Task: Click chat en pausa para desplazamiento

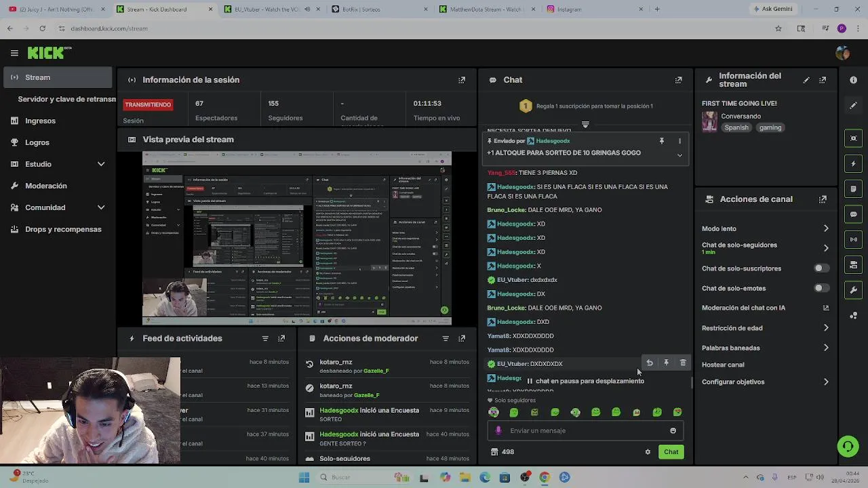Action: (585, 381)
